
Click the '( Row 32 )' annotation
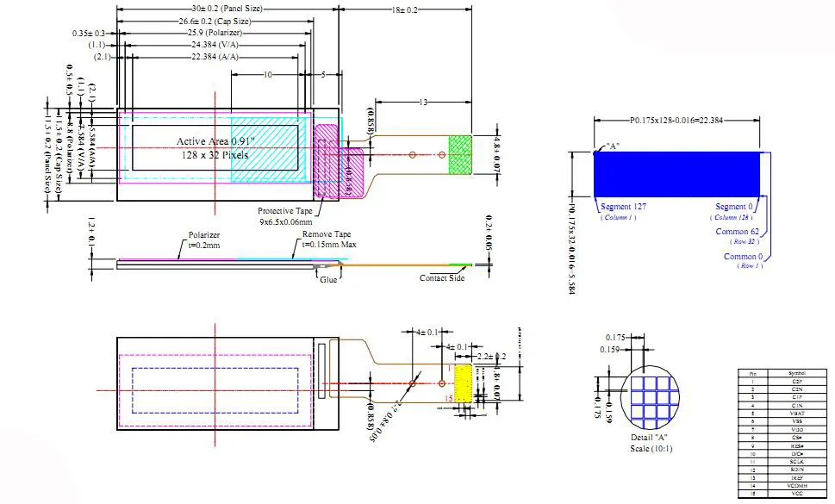coord(744,241)
